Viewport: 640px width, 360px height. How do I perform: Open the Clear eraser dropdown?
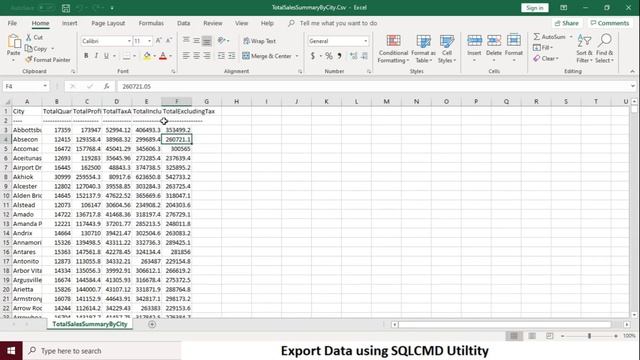[x=546, y=58]
